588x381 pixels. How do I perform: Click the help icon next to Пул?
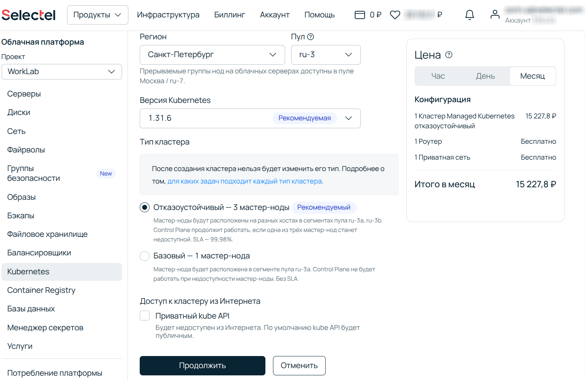[310, 37]
